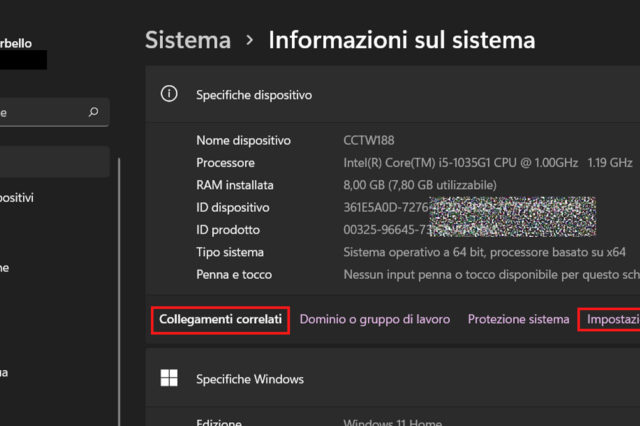The width and height of the screenshot is (640, 426).
Task: Open Dominio o gruppo di lavoro link
Action: point(375,319)
